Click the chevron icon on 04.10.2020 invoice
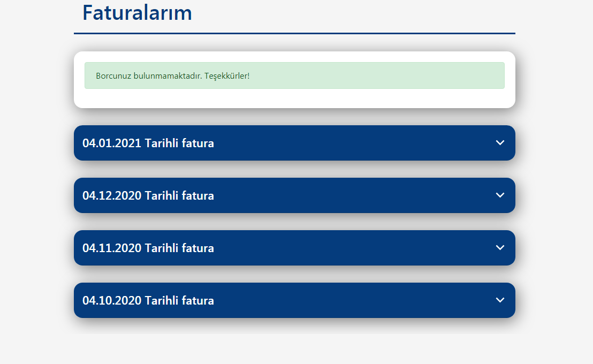Viewport: 593px width, 364px height. (500, 300)
